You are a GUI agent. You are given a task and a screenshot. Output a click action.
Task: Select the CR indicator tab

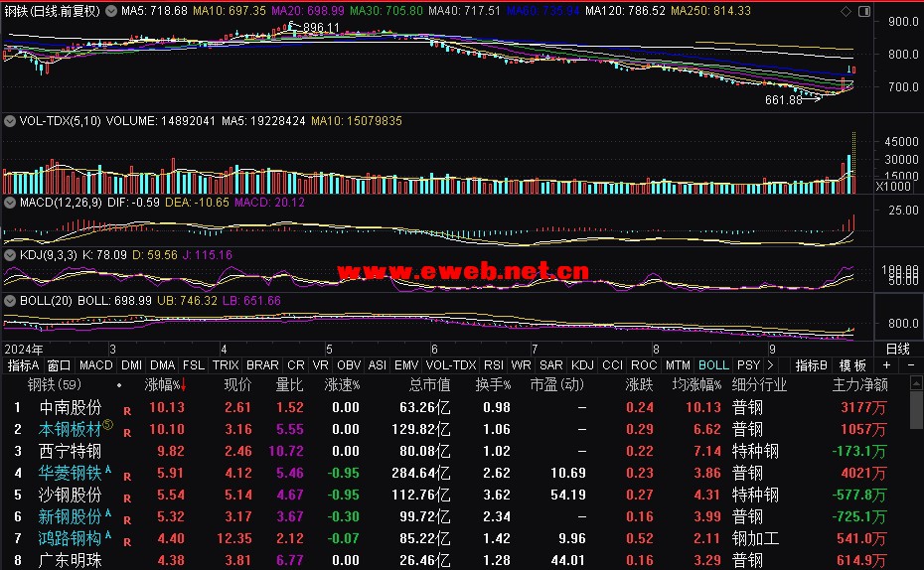296,365
